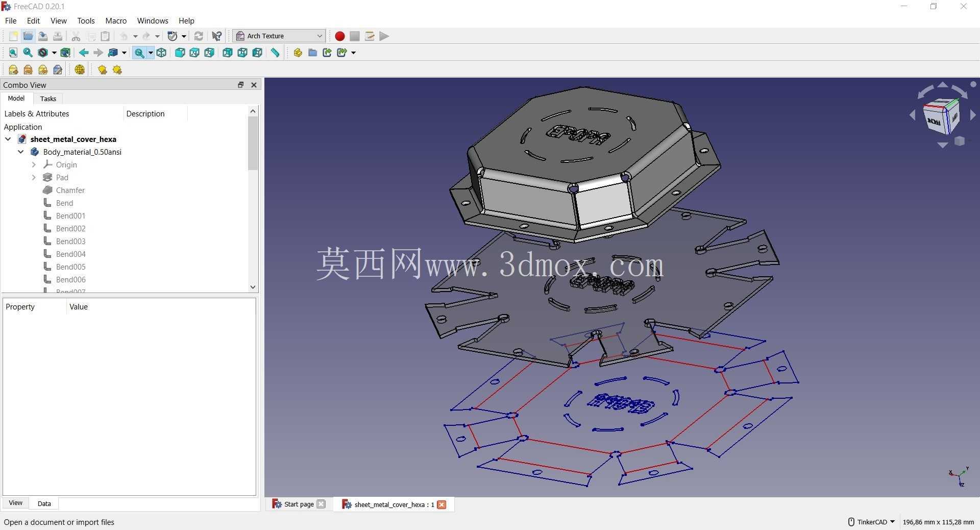Open the Edit menu

(33, 20)
